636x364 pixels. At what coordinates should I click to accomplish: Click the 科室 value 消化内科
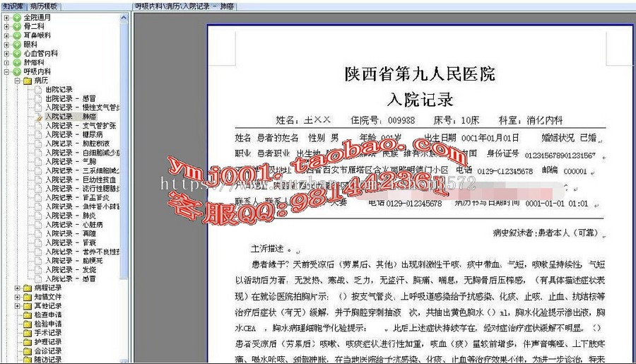(545, 120)
